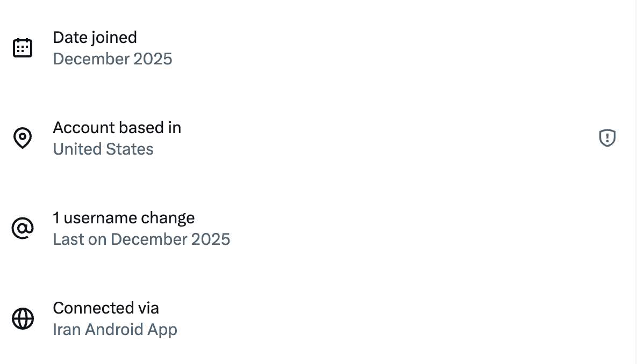Viewport: 644px width, 364px height.
Task: Open the shield warning info icon
Action: point(607,139)
